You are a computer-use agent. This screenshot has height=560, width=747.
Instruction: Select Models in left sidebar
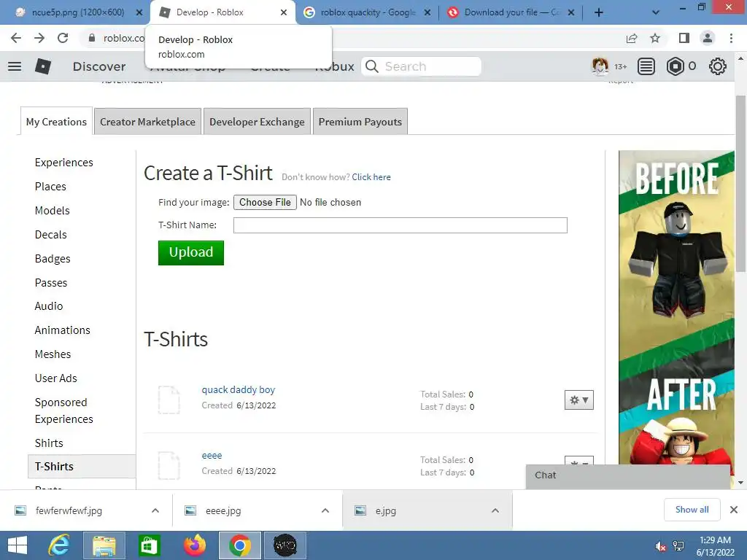point(53,211)
